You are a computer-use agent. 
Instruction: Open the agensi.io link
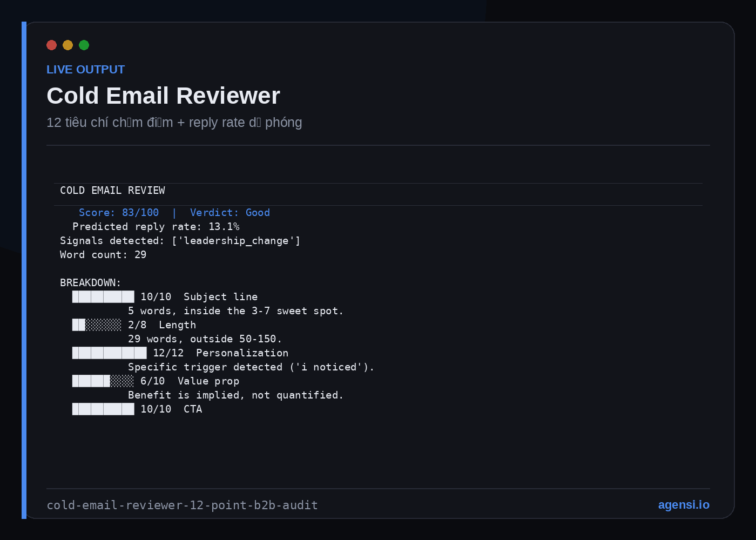point(684,504)
